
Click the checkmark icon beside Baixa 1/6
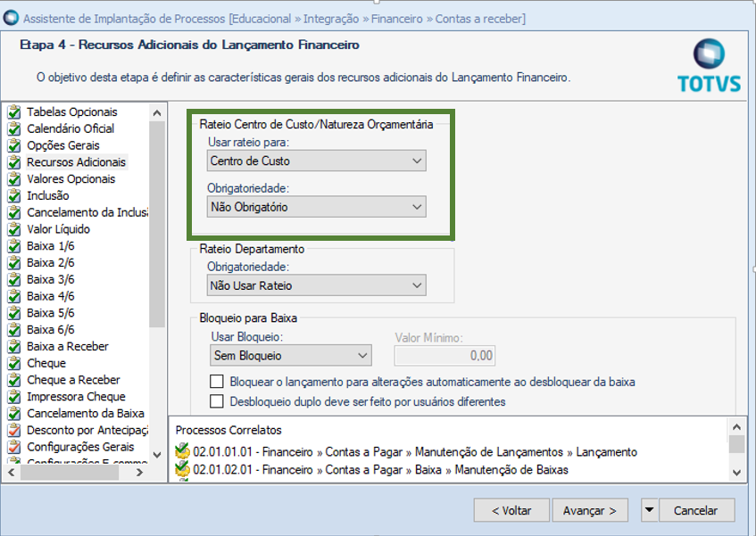click(x=14, y=246)
